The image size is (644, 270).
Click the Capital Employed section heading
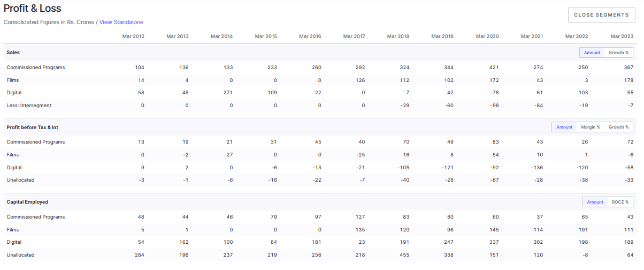pyautogui.click(x=27, y=202)
